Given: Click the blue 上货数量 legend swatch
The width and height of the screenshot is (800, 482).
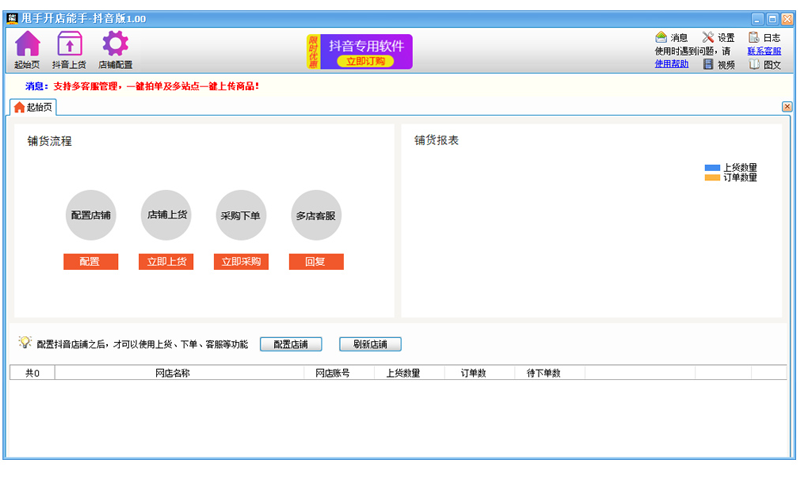Looking at the screenshot, I should point(712,168).
